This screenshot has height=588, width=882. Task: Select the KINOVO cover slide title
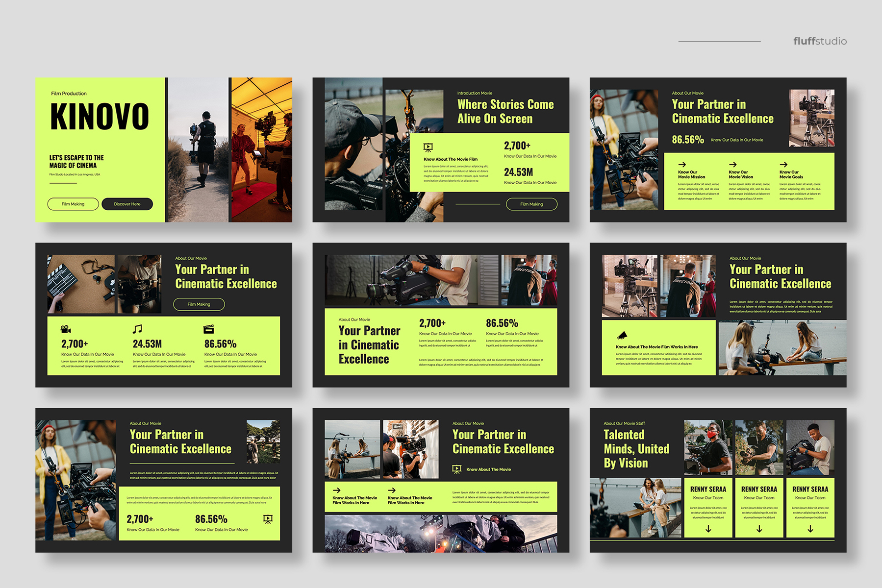tap(100, 117)
